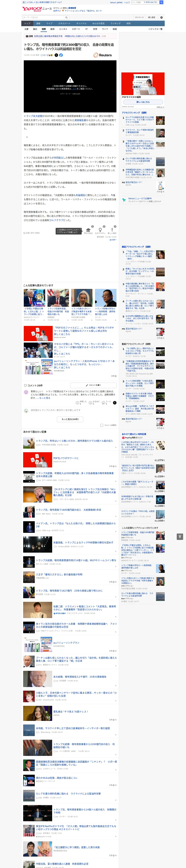Open the 八王子「番地入力すると」 ad link
This screenshot has width=186, height=868.
59,574
